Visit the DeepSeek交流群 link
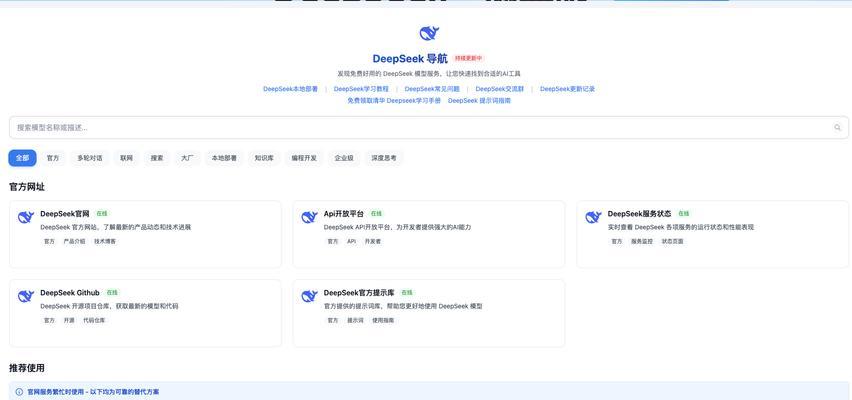Image resolution: width=852 pixels, height=400 pixels. pyautogui.click(x=500, y=89)
